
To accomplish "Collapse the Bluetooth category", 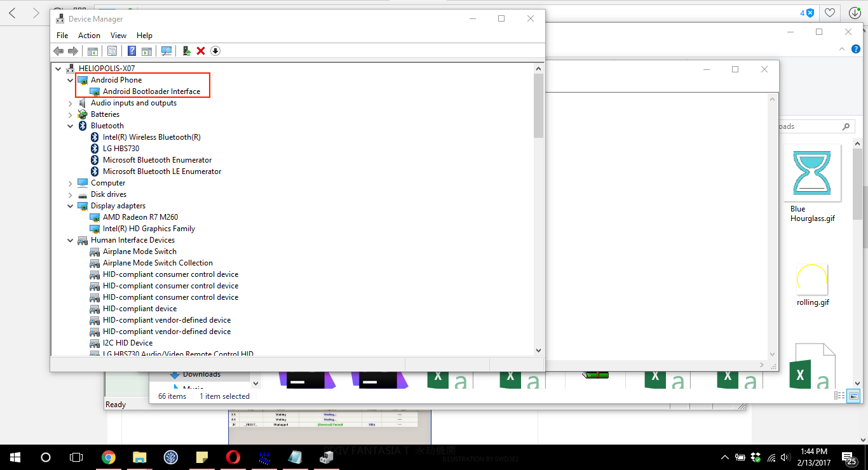I will pyautogui.click(x=71, y=126).
